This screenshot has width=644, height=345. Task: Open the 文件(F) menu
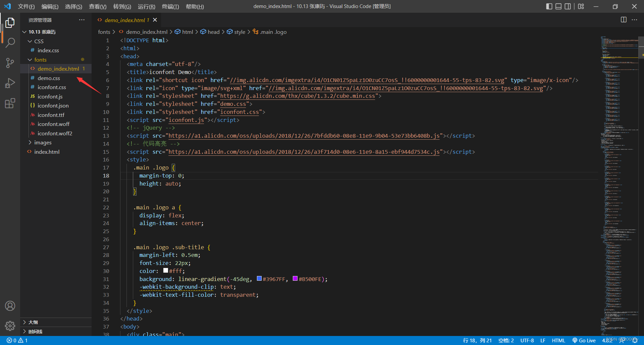(26, 6)
